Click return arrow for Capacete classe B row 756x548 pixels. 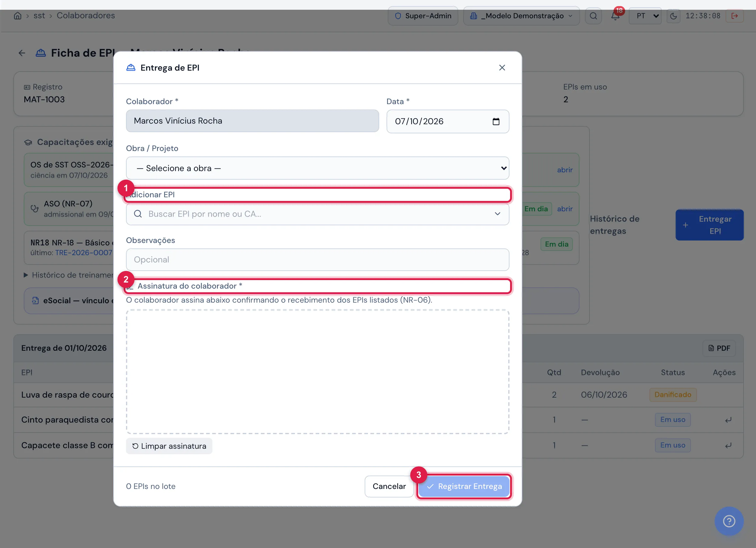(x=728, y=445)
